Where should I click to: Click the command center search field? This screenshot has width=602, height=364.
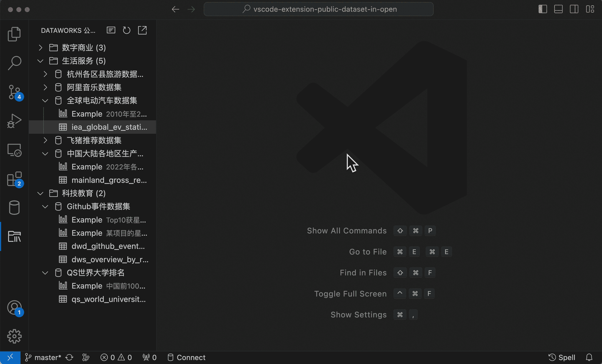319,9
